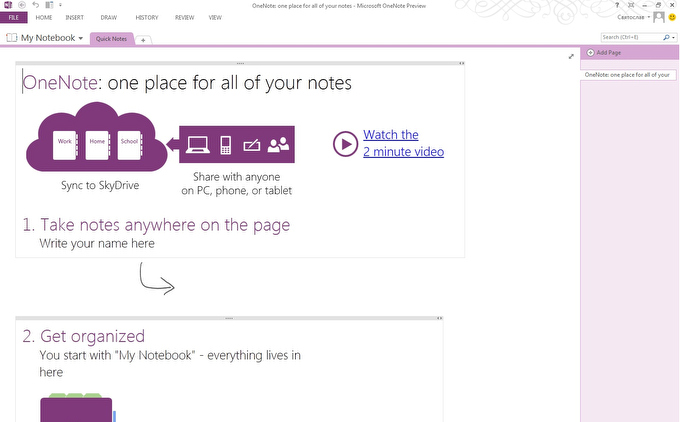Open the VIEW ribbon tab
680x422 pixels.
215,18
